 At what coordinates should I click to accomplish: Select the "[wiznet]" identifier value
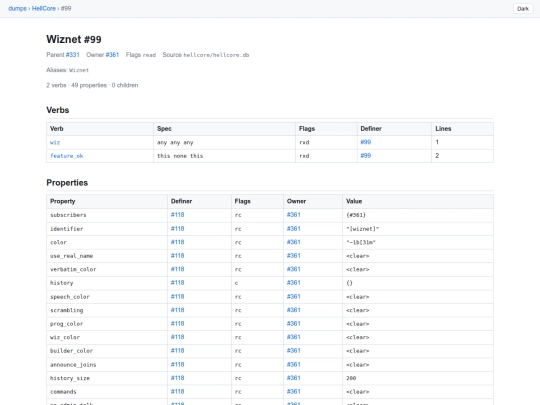363,229
